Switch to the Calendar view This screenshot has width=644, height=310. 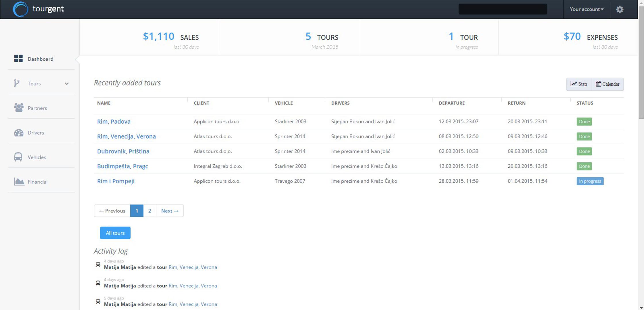pos(608,84)
